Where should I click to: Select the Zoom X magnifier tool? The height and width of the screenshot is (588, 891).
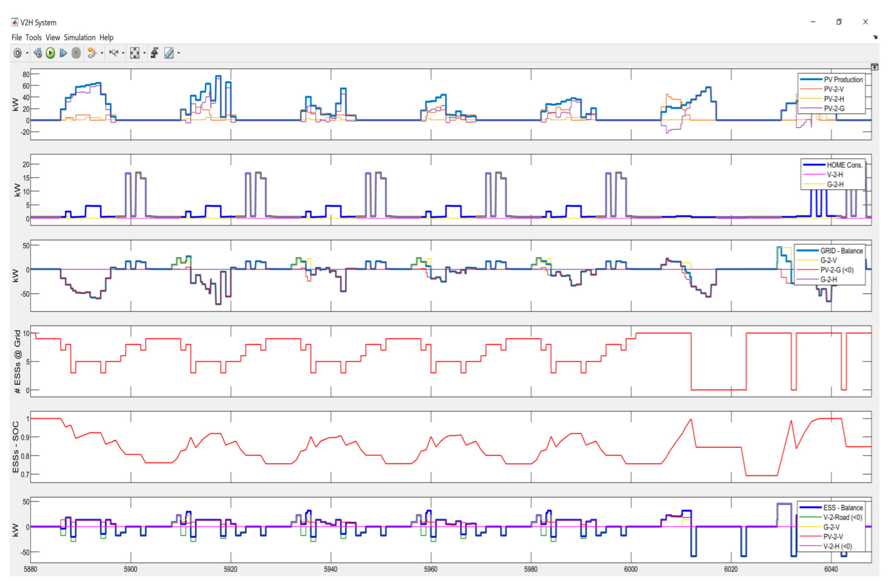pos(113,53)
